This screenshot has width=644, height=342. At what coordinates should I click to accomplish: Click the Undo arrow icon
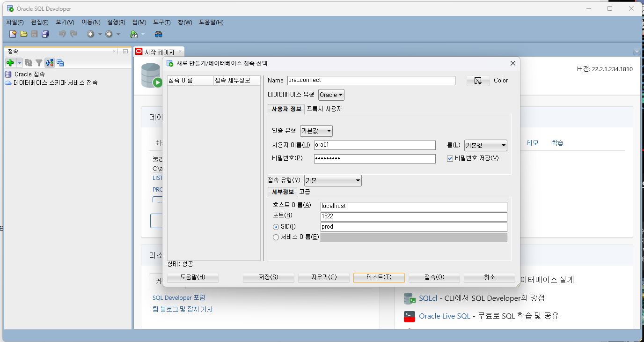pyautogui.click(x=62, y=34)
